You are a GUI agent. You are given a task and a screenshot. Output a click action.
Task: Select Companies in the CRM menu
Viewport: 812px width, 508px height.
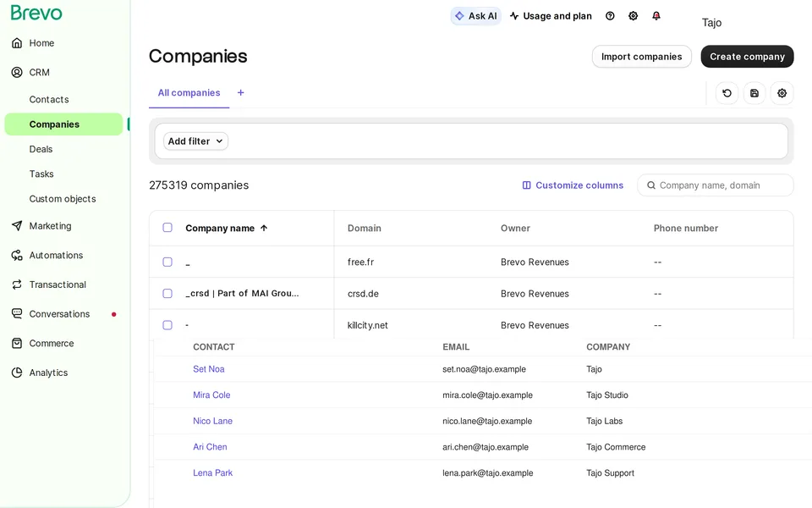(x=63, y=124)
